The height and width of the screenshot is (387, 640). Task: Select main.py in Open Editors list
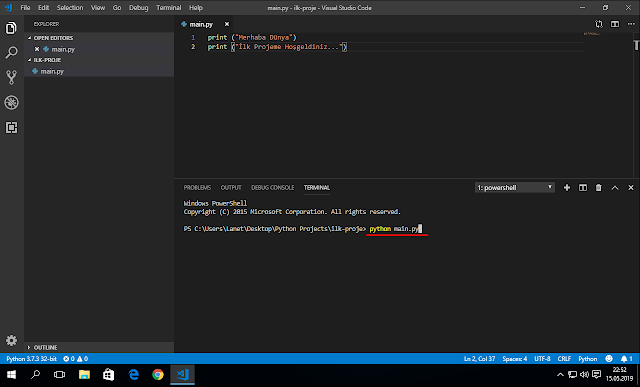click(99, 49)
